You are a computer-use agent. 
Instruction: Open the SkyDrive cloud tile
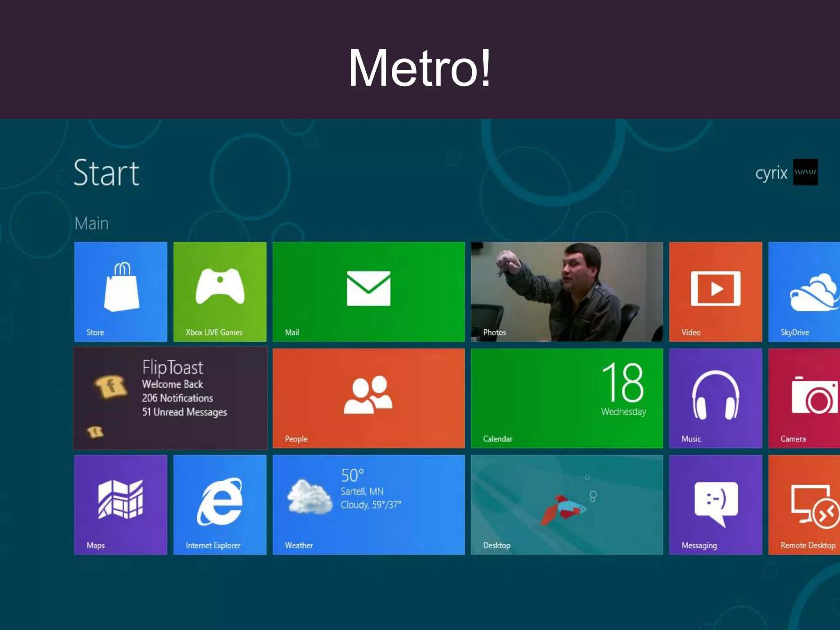804,291
